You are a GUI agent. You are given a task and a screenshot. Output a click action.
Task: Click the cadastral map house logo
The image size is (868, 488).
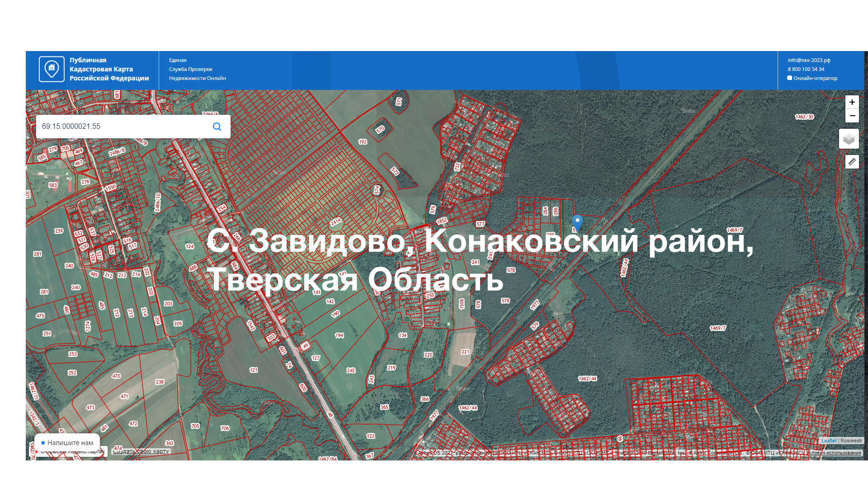click(52, 69)
